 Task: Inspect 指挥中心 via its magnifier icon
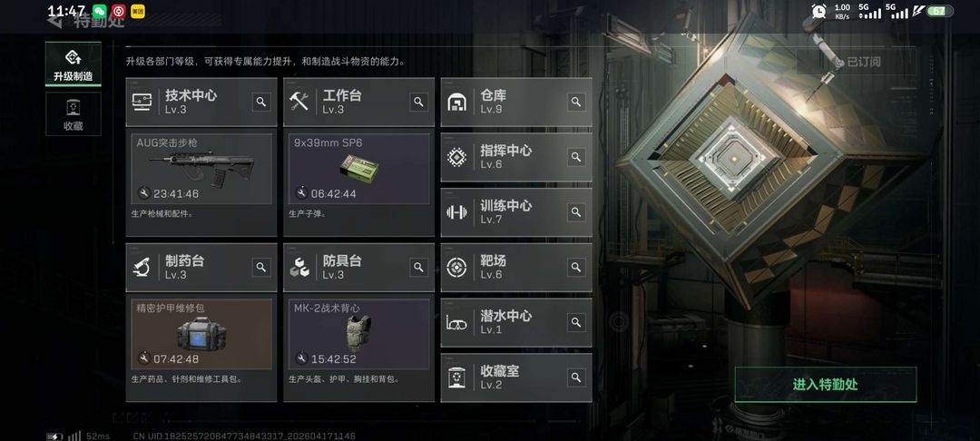click(x=576, y=157)
